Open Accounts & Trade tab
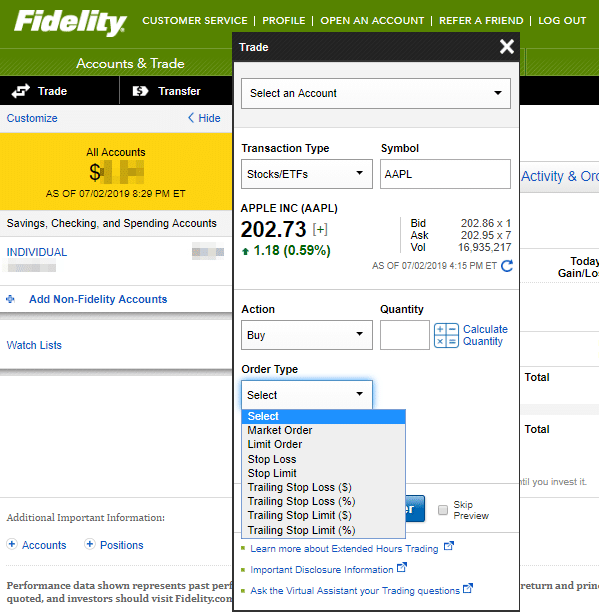This screenshot has height=616, width=599. [130, 63]
